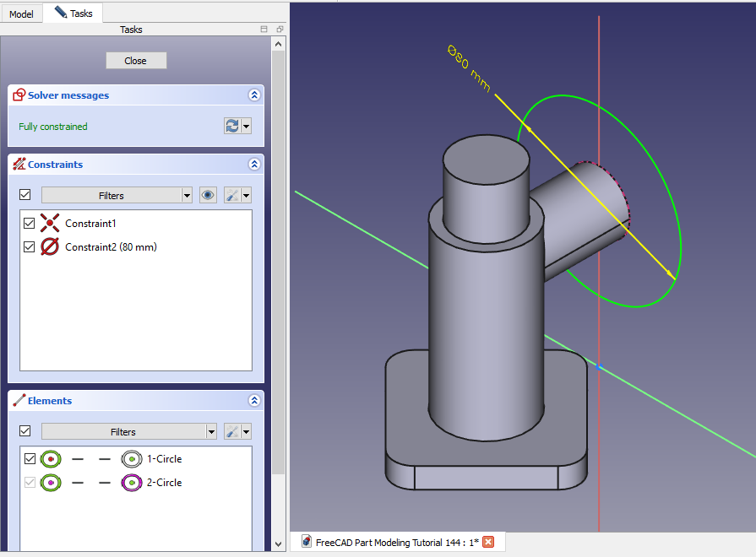756x557 pixels.
Task: Click the scroll down arrow of Tasks panel
Action: click(279, 544)
